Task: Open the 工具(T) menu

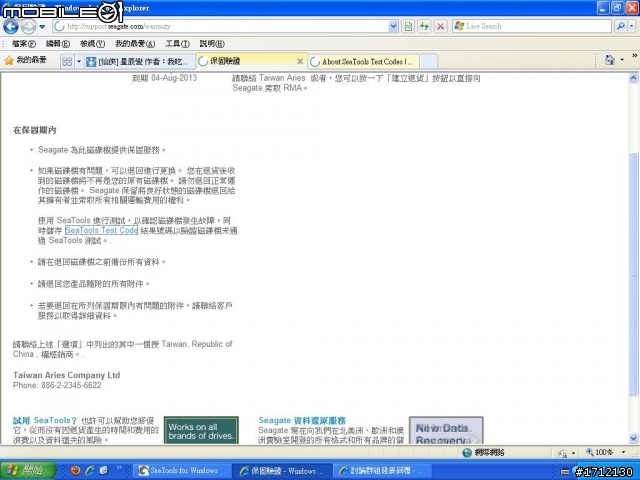Action: tap(177, 44)
